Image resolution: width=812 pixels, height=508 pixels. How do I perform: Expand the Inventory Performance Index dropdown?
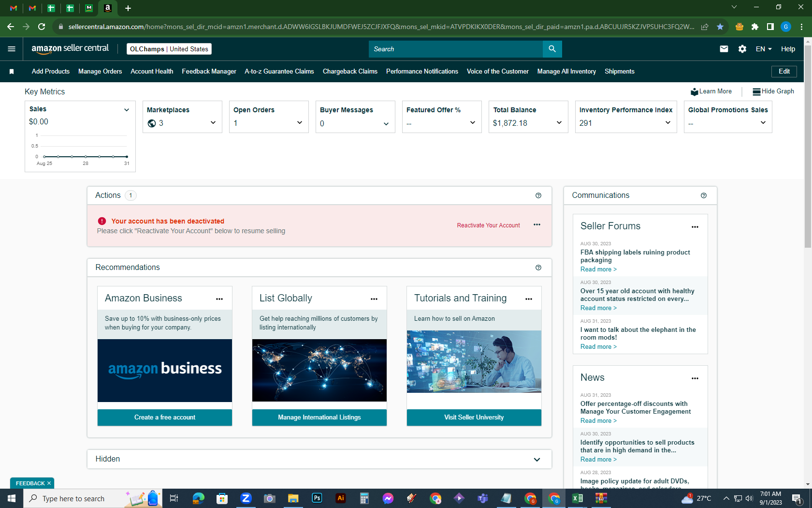point(668,123)
